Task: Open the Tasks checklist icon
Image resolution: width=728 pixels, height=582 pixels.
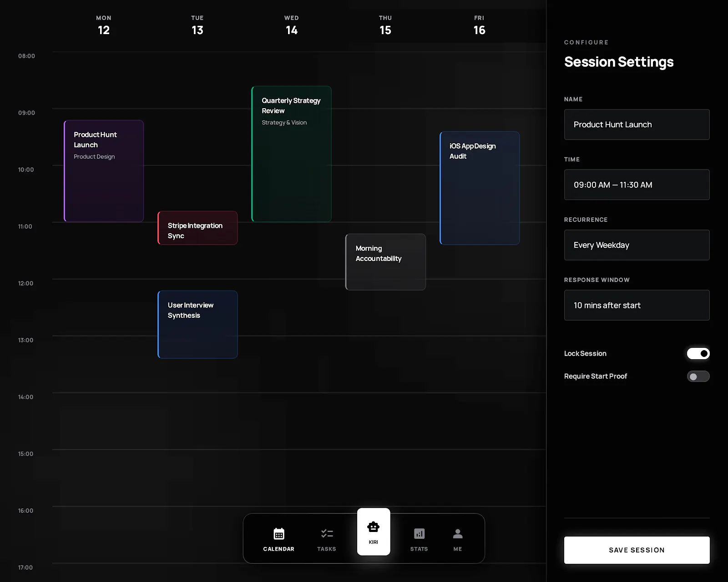Action: tap(327, 534)
